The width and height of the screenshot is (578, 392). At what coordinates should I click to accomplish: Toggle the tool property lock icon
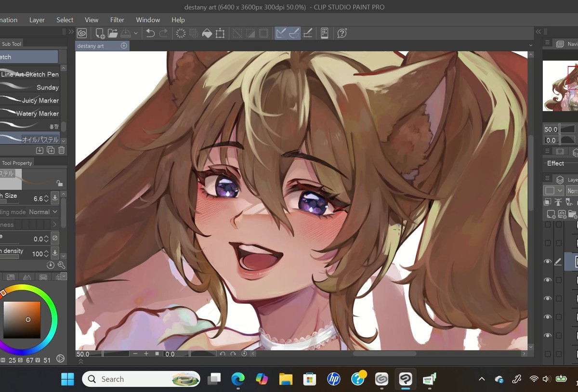pyautogui.click(x=59, y=183)
